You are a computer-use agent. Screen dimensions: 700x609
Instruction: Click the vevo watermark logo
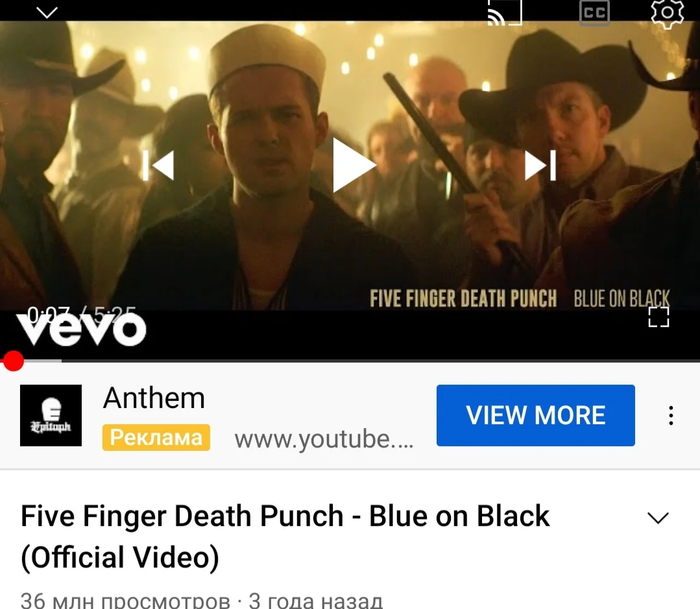[x=81, y=329]
